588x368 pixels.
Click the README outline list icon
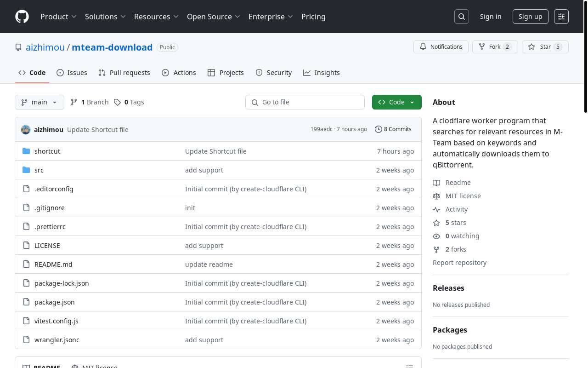(409, 366)
